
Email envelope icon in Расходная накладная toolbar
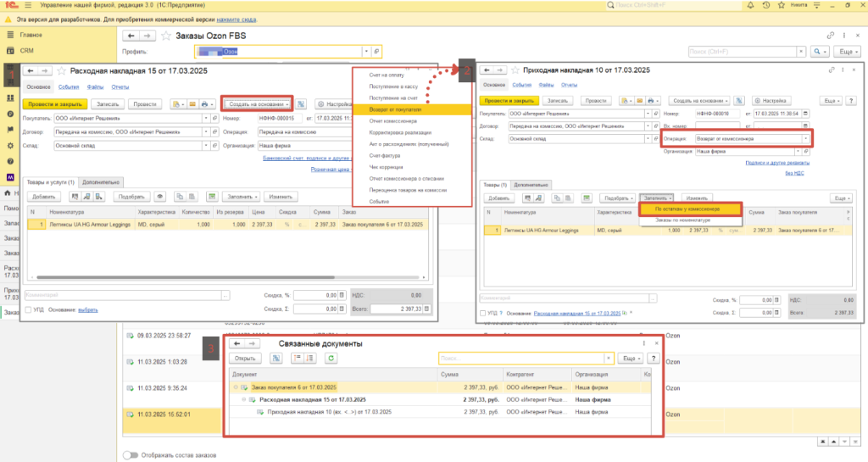click(192, 104)
